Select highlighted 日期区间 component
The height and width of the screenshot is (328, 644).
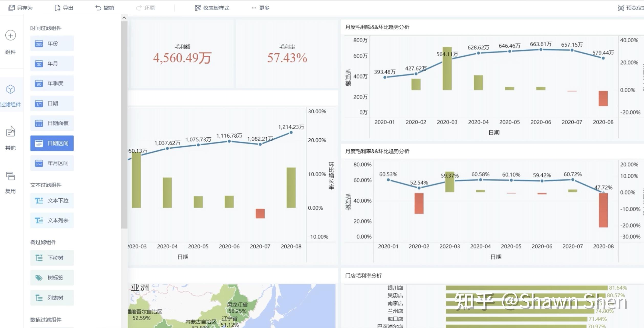[52, 143]
